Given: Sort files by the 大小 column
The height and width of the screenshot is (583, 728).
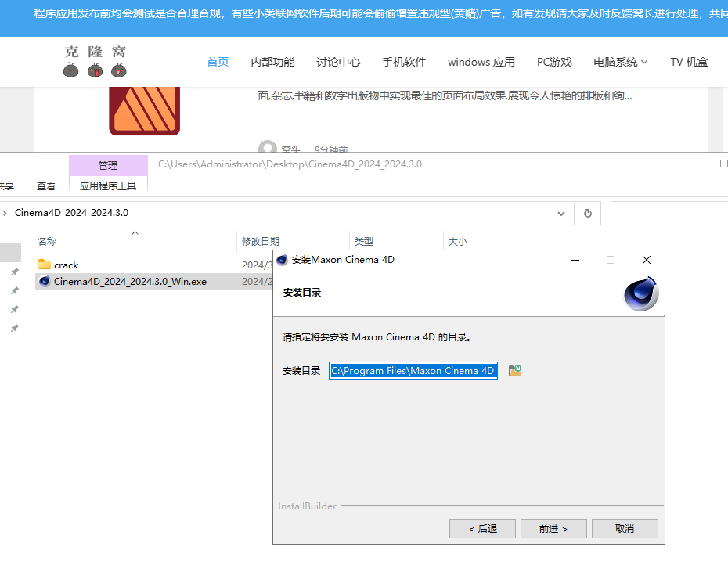Looking at the screenshot, I should [458, 241].
